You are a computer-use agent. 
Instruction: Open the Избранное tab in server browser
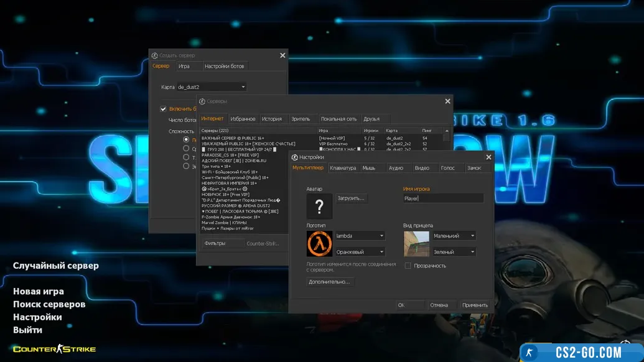(243, 119)
